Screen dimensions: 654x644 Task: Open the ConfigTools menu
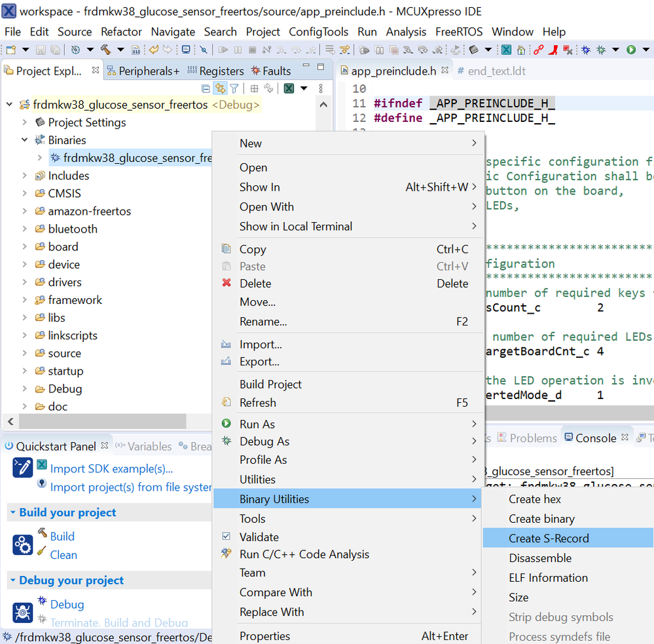[x=318, y=31]
